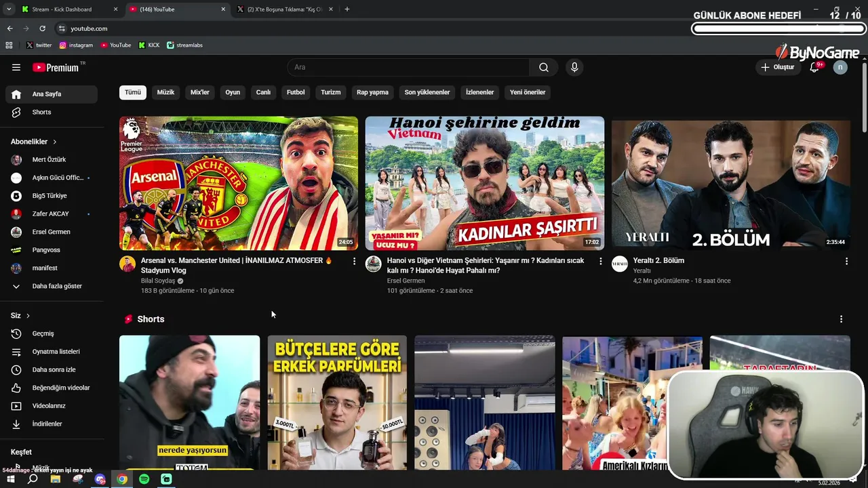Open the site information icon in the address bar

(x=62, y=28)
